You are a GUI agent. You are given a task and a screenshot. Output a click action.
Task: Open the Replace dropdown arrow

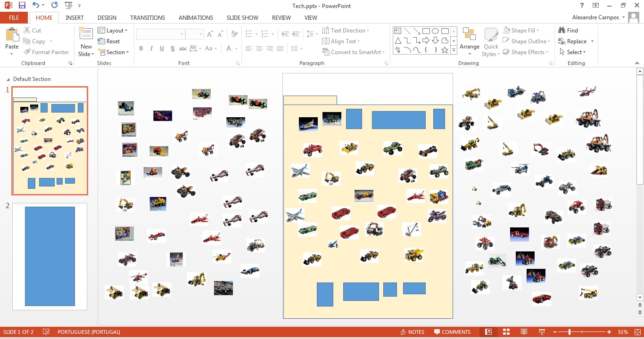pos(592,41)
